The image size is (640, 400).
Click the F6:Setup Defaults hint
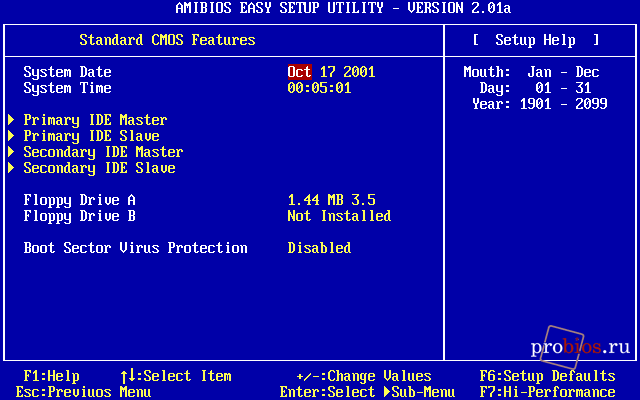point(547,376)
